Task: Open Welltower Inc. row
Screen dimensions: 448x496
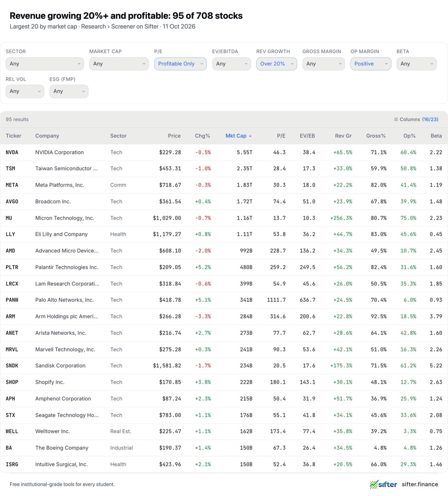Action: 224,432
